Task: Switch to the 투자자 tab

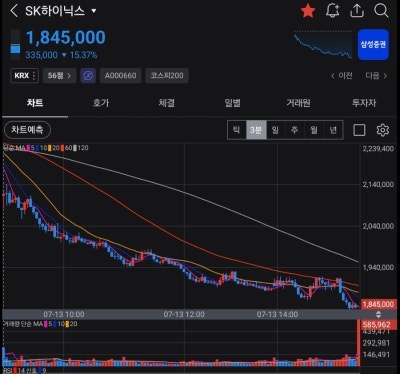Action: click(364, 103)
